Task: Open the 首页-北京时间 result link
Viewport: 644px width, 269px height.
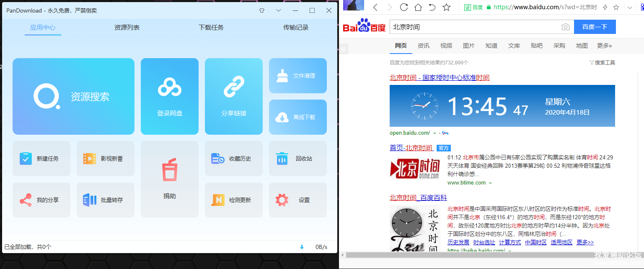Action: 411,148
